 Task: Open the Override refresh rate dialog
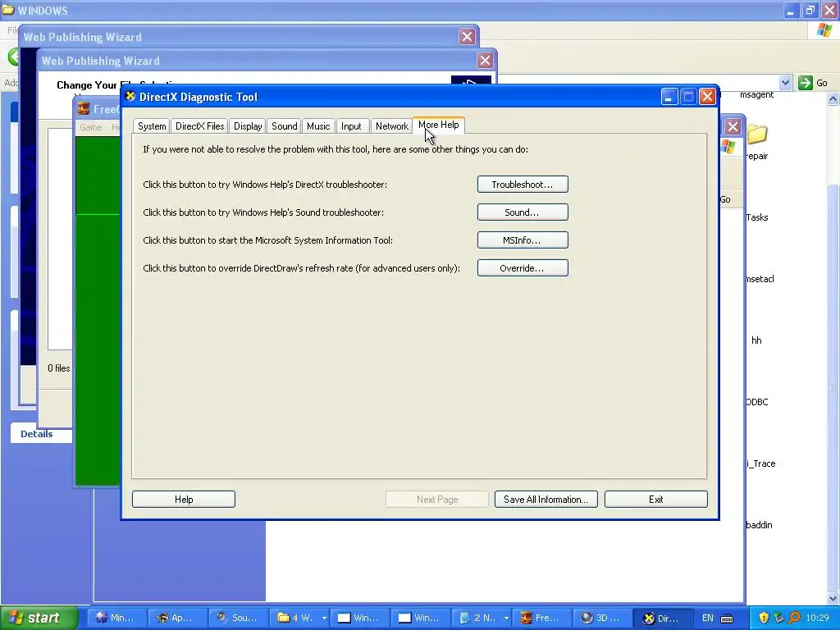(523, 268)
